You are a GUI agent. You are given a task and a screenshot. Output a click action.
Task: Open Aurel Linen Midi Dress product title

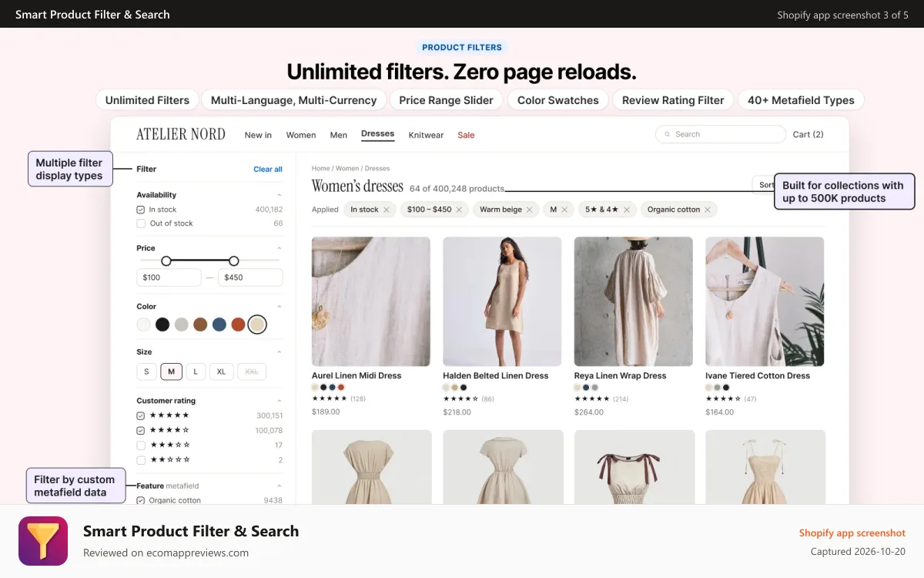click(357, 376)
